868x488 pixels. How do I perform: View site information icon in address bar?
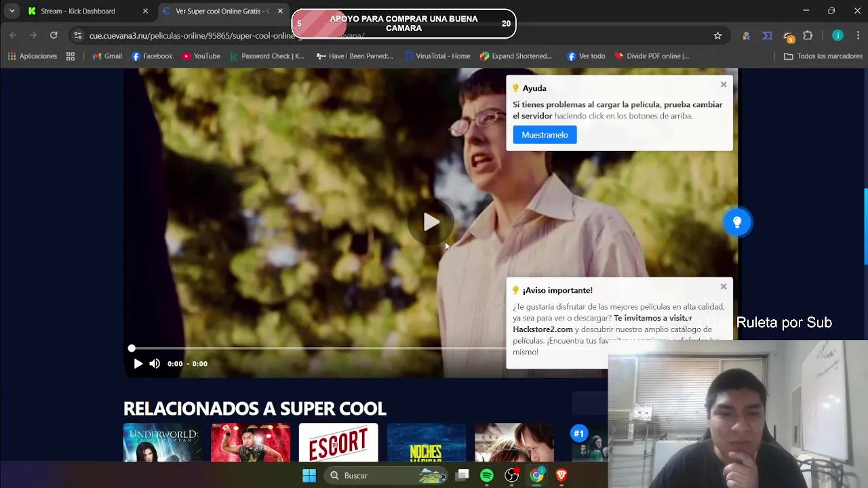(78, 35)
